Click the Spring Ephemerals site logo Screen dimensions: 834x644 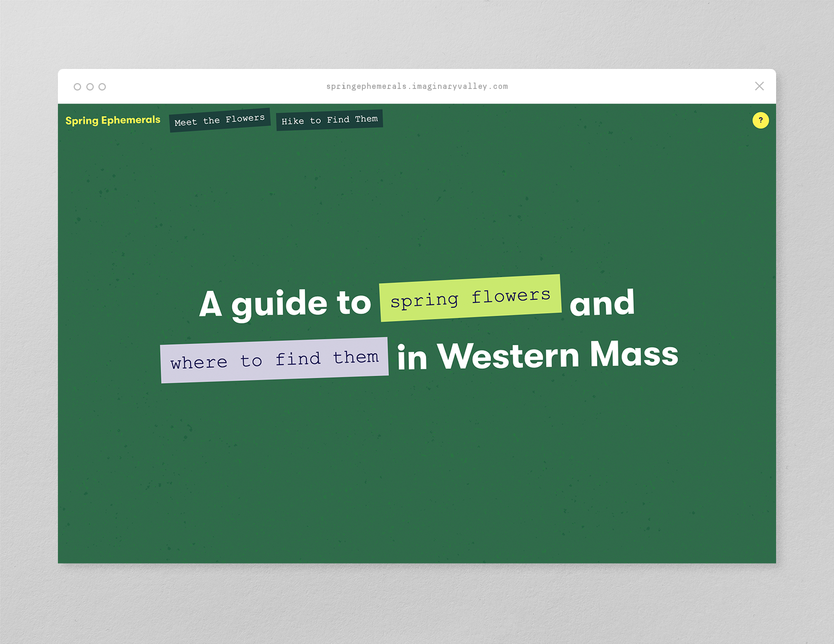pos(113,120)
